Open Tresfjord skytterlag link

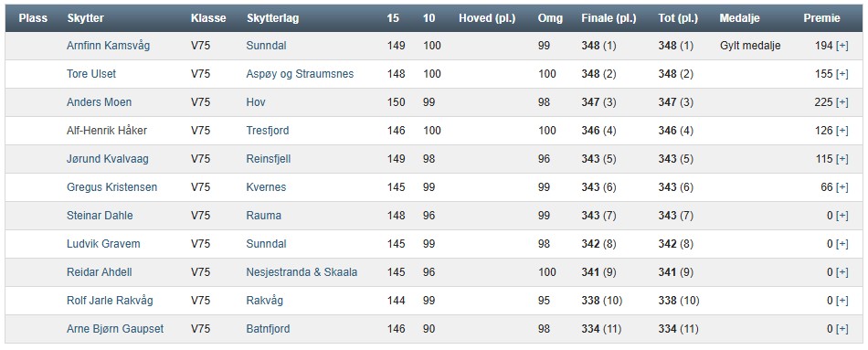268,131
